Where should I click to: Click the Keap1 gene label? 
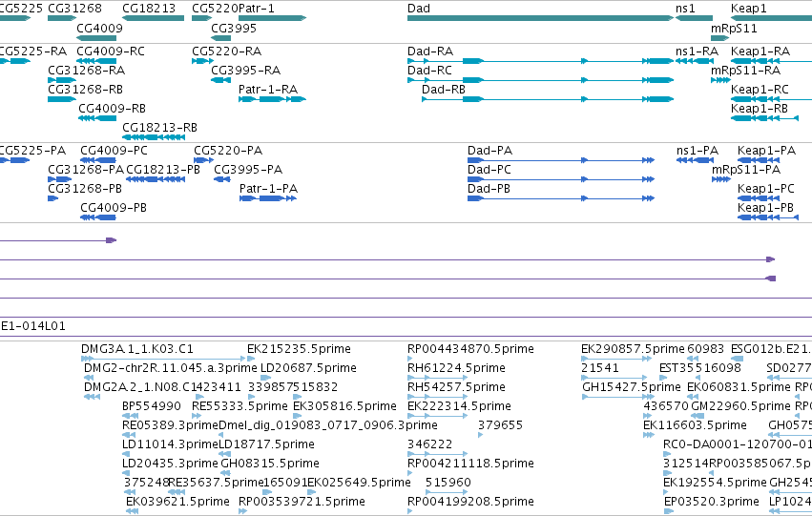coord(748,9)
